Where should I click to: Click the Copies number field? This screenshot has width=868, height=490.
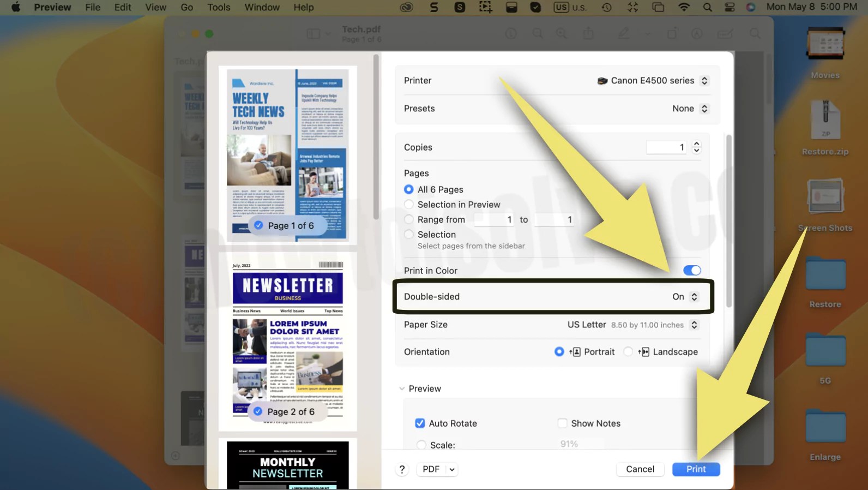pyautogui.click(x=666, y=147)
